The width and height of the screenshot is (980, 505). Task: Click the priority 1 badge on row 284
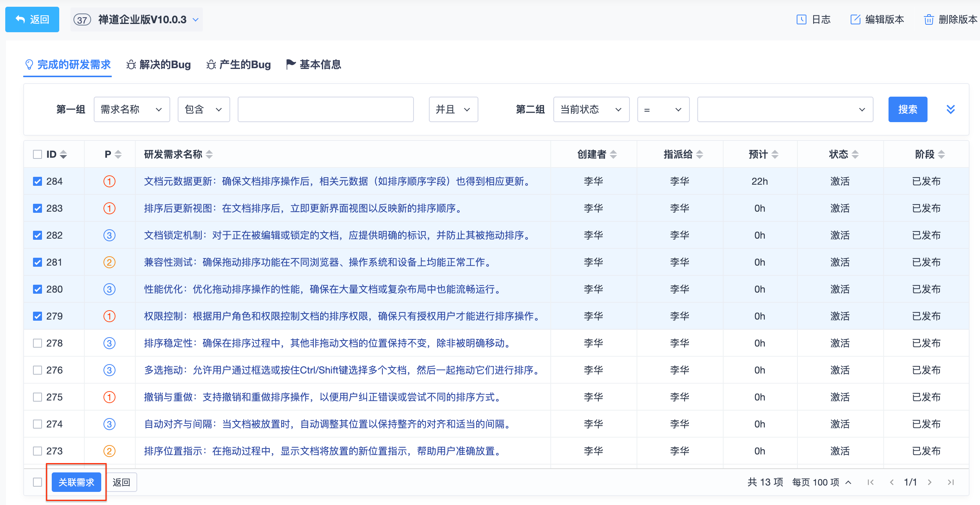109,181
